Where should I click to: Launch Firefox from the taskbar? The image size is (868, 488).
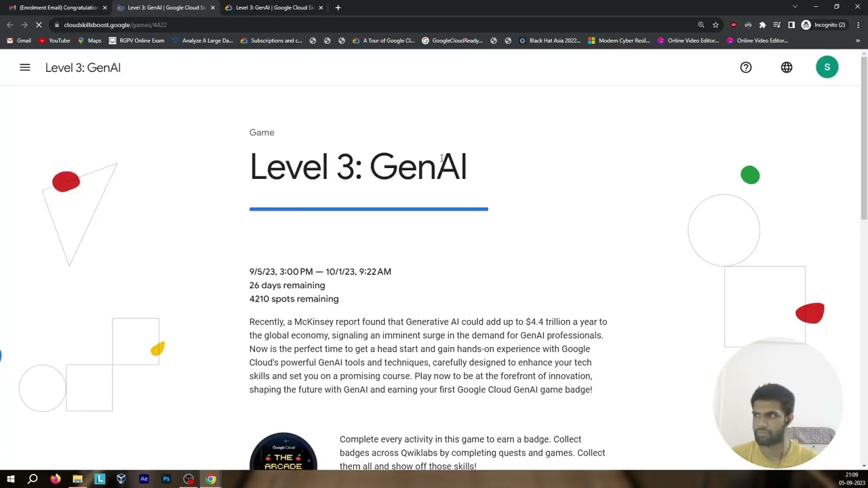click(55, 479)
